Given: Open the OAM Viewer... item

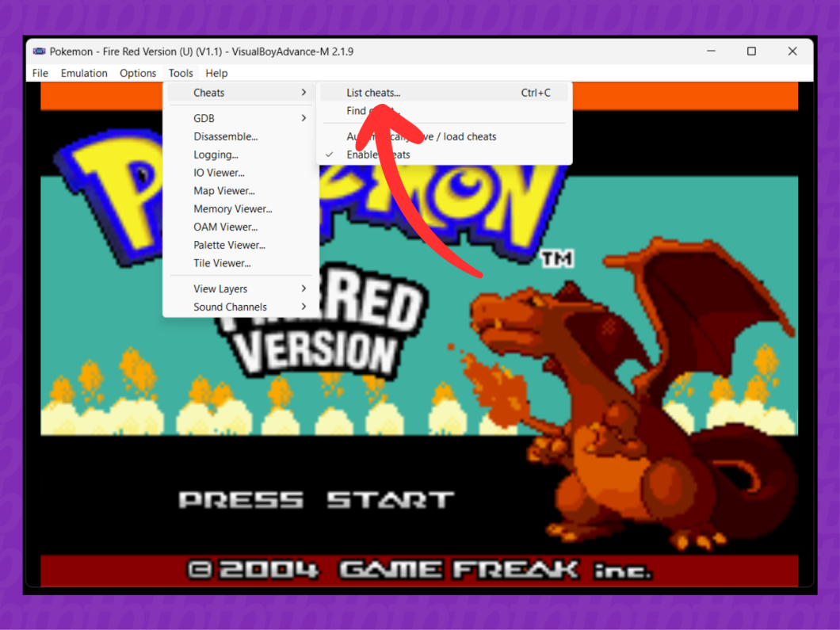Looking at the screenshot, I should point(241,227).
